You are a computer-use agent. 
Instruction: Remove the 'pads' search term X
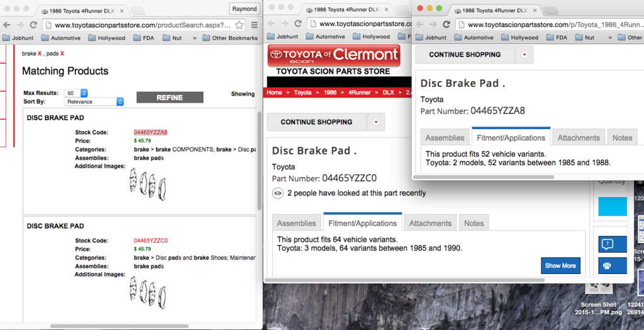[x=62, y=54]
